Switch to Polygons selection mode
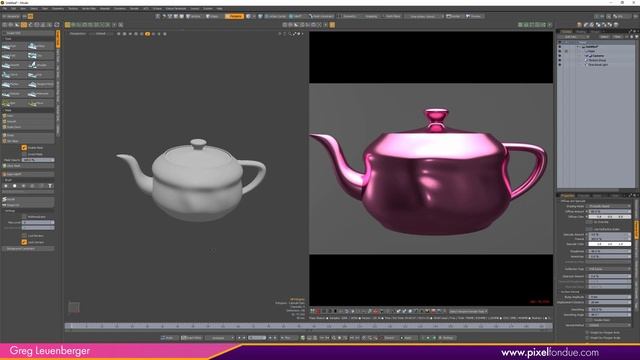The width and height of the screenshot is (640, 360). click(x=234, y=16)
